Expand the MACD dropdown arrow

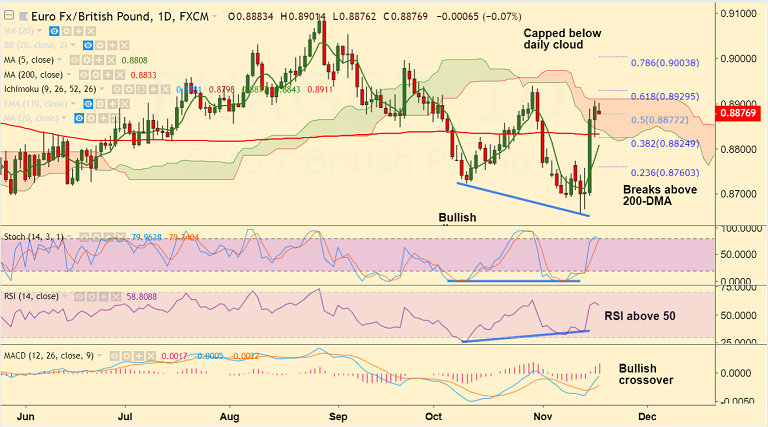pos(99,355)
